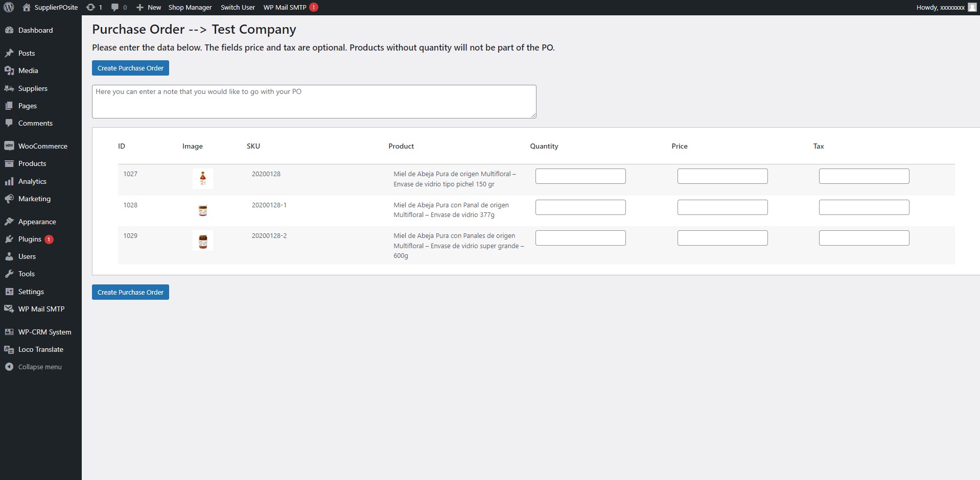Click the Pages icon in sidebar

point(9,106)
